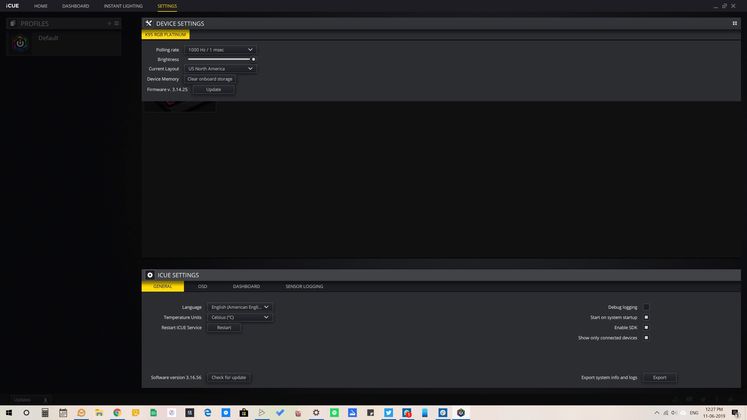Open the Profiles panel menu icon
Screen dimensions: 747x420
click(116, 23)
